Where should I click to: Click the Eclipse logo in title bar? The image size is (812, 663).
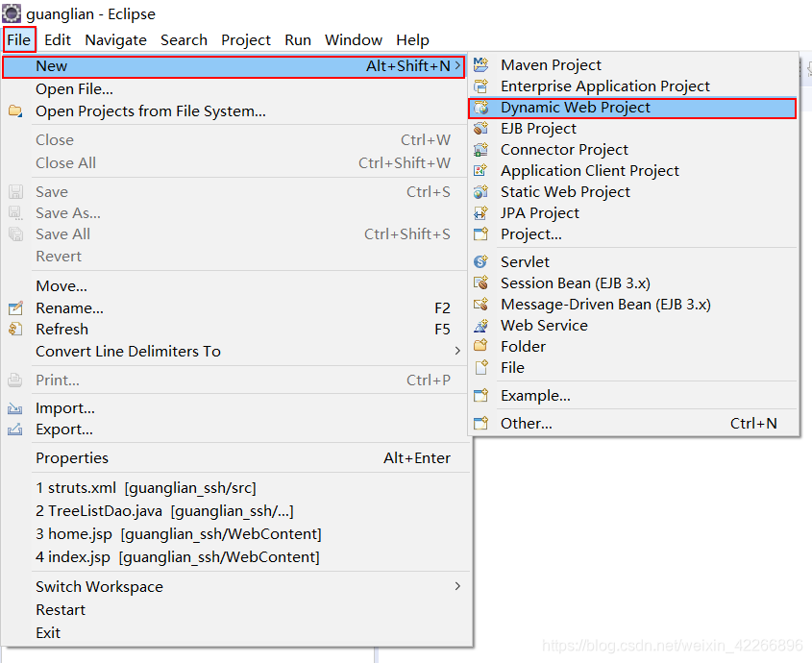pos(12,13)
